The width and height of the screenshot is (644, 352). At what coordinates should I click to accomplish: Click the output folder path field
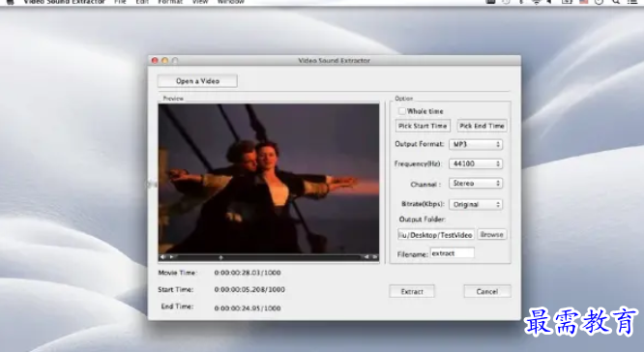point(436,235)
